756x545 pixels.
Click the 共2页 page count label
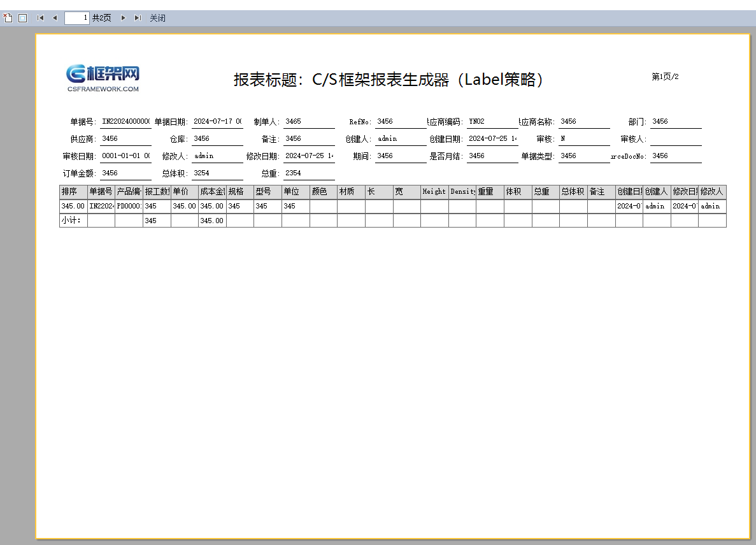pos(102,18)
